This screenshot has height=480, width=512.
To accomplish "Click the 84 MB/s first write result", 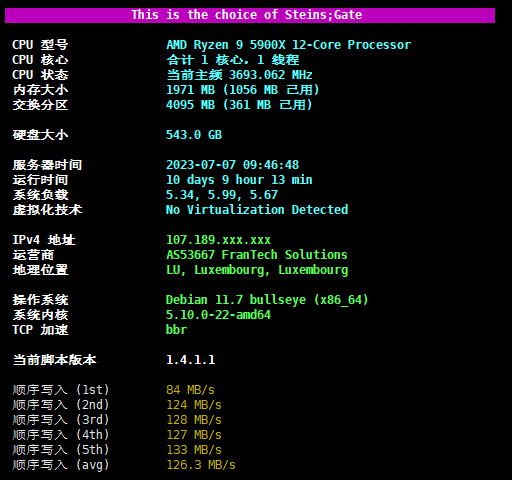I will [x=190, y=390].
